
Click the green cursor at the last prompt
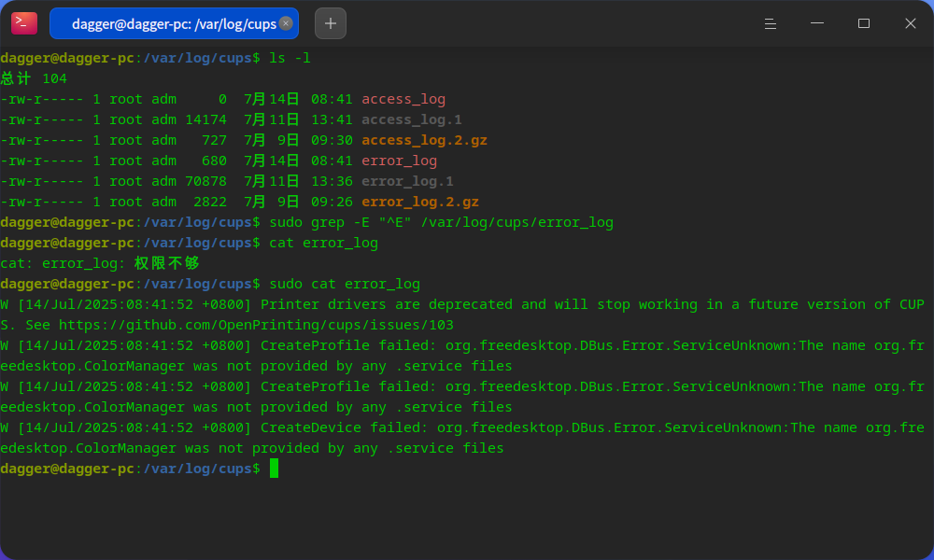[274, 469]
